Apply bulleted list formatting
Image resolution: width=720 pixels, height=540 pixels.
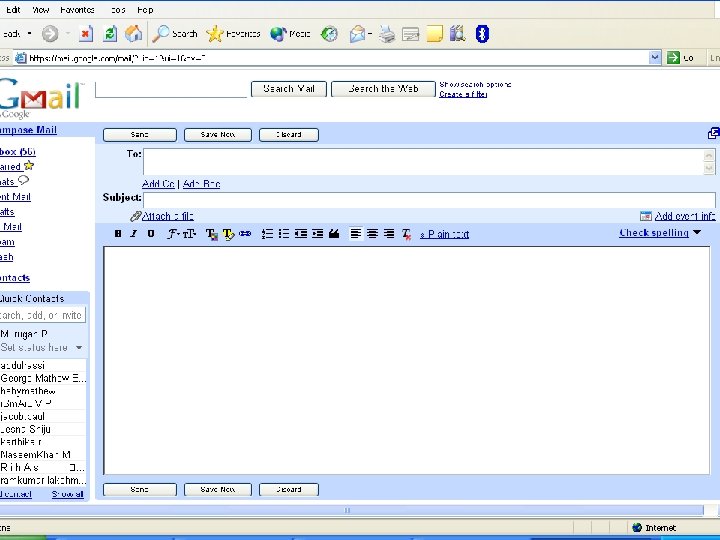coord(284,234)
